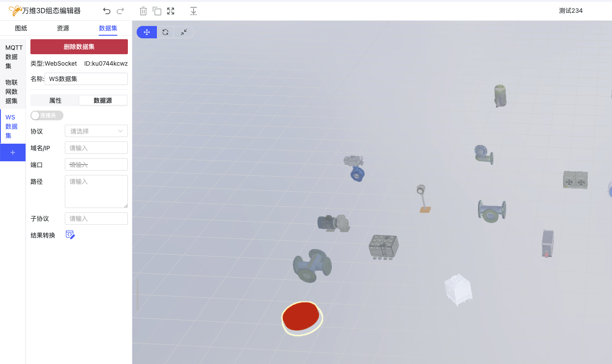Select MQTT数据集 in the sidebar
Image resolution: width=612 pixels, height=364 pixels.
click(x=13, y=57)
